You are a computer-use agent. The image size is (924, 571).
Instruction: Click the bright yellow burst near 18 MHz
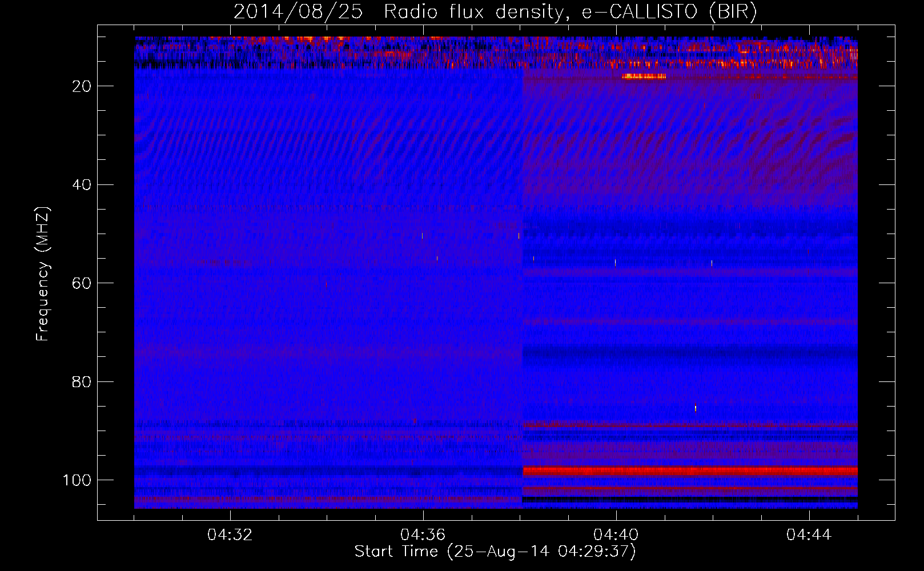(644, 76)
